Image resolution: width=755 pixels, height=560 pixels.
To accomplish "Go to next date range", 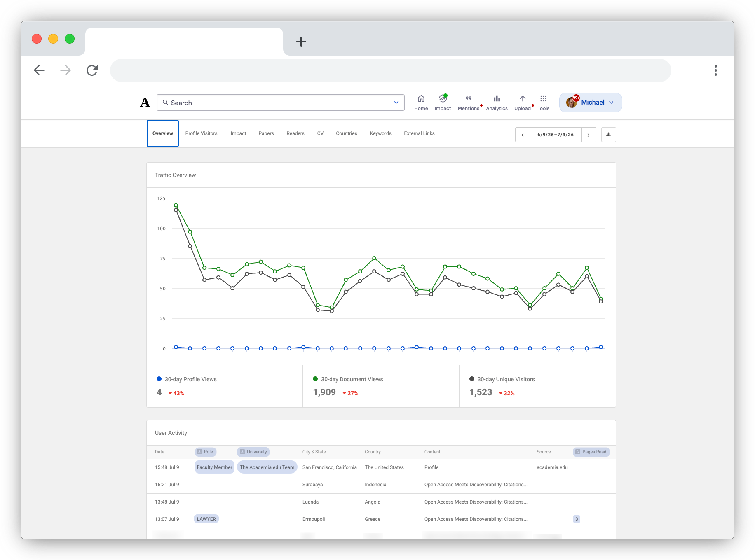I will (x=589, y=135).
